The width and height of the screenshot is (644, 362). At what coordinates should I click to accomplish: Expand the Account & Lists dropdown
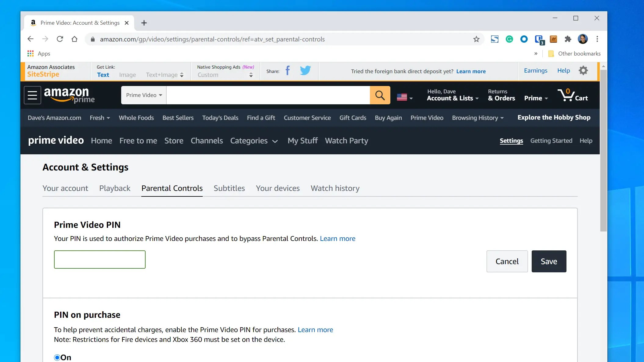click(x=452, y=98)
